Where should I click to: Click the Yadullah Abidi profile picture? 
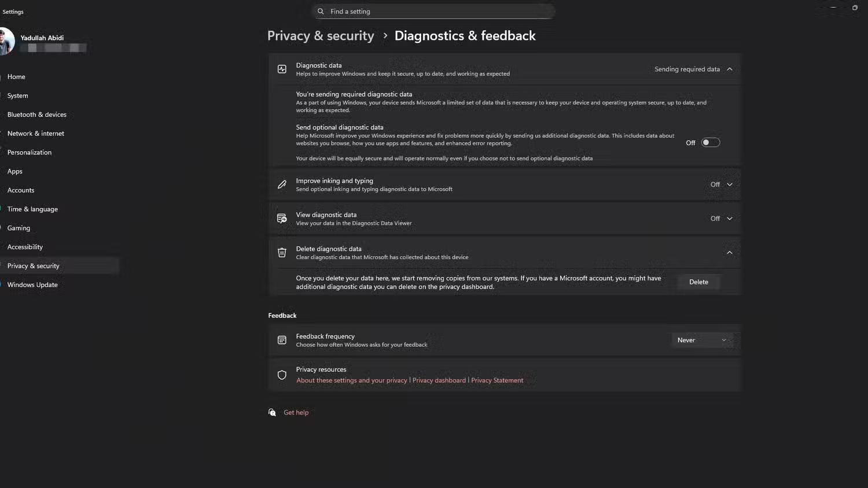8,41
